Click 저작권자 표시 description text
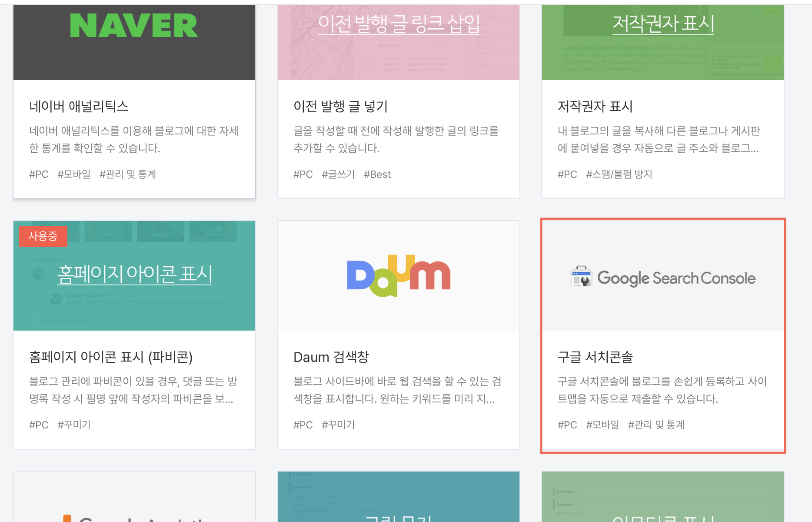812x522 pixels. pyautogui.click(x=659, y=139)
